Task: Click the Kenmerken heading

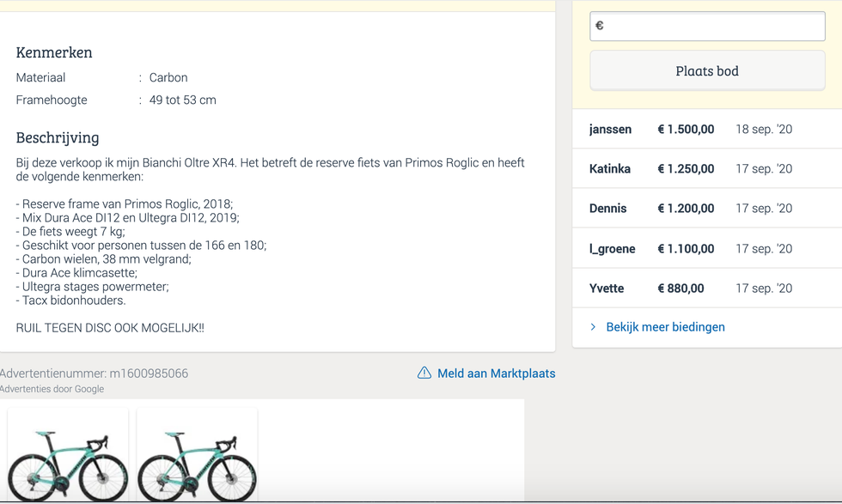Action: click(54, 52)
